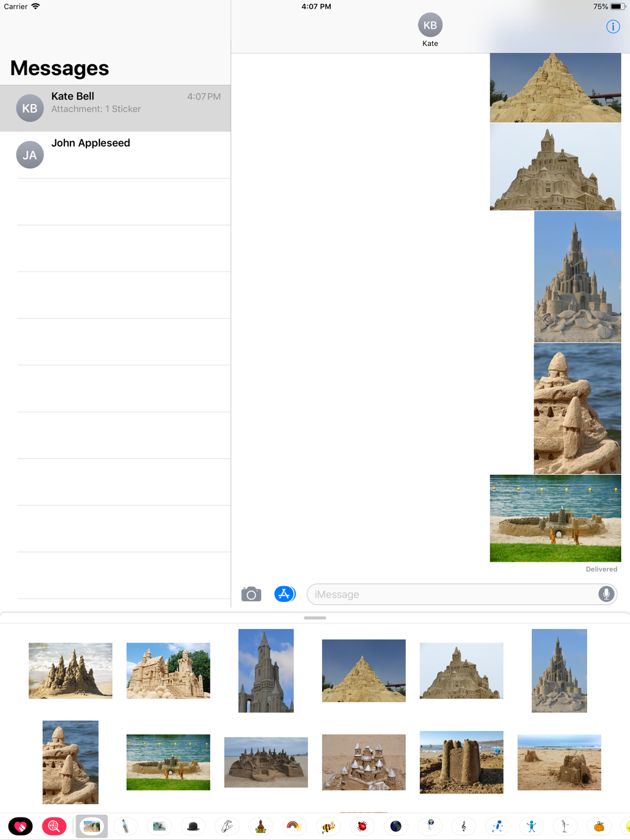Open the hand sketch sticker pack

pos(227,826)
